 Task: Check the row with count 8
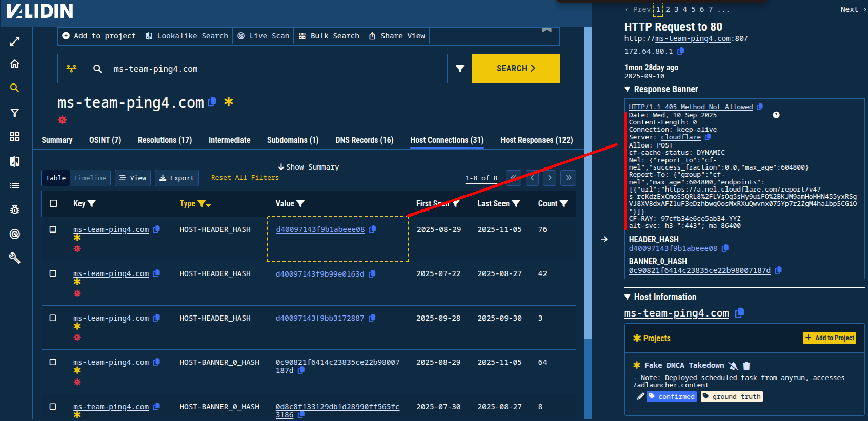click(53, 407)
